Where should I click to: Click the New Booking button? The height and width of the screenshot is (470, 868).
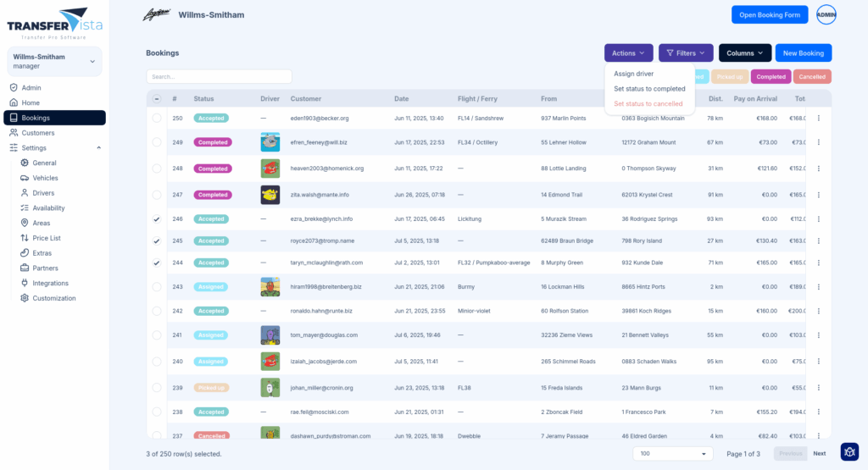click(803, 53)
